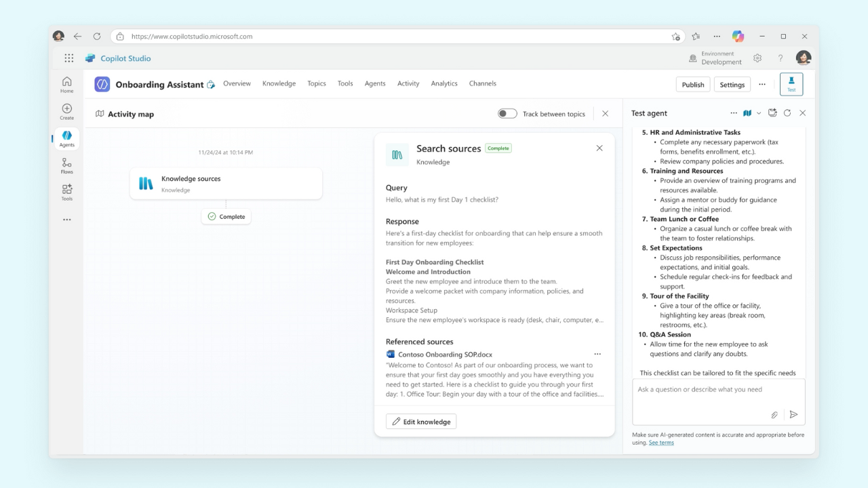868x488 pixels.
Task: Click the browser back arrow
Action: (x=77, y=37)
